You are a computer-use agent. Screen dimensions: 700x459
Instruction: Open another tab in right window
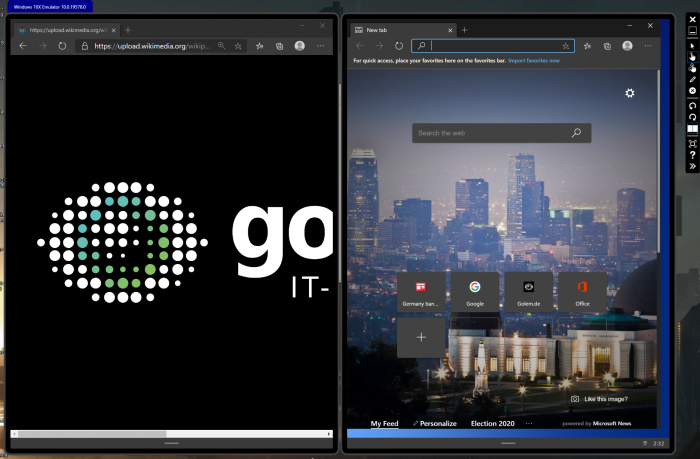click(465, 30)
